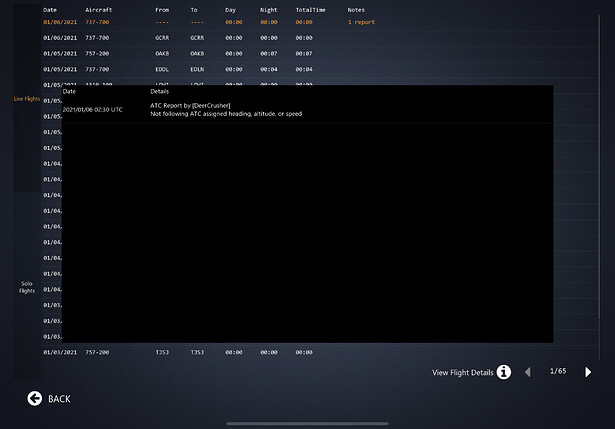Click the Notes column header
Screen dimensions: 615x429
[356, 10]
